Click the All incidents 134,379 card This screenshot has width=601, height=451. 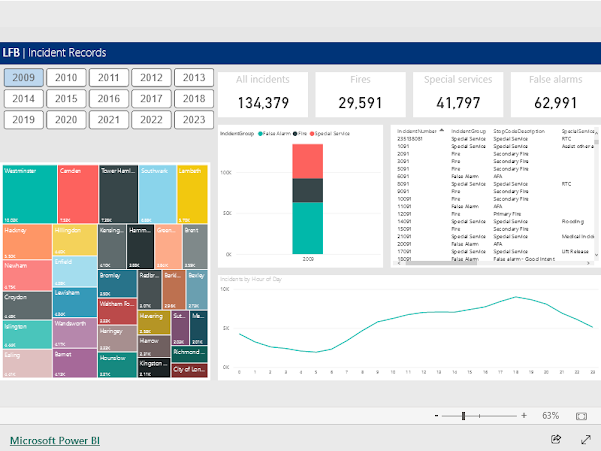[x=263, y=94]
